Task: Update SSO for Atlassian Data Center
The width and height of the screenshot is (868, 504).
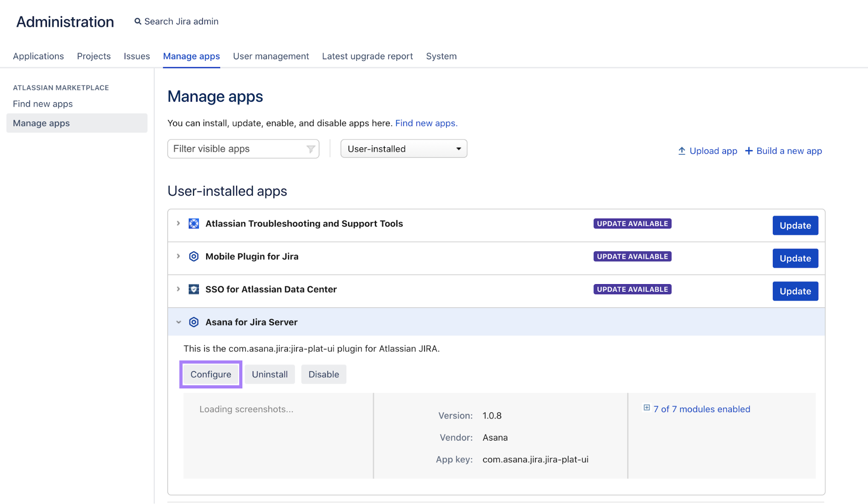Action: click(x=795, y=291)
